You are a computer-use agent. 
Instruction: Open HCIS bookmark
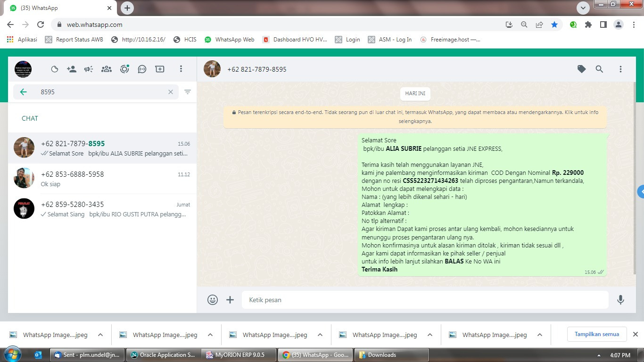185,40
